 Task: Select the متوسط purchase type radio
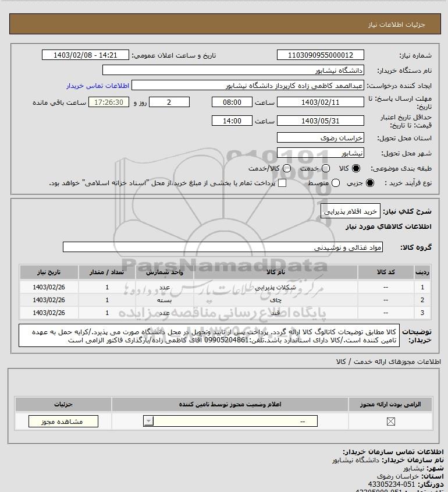coord(336,183)
